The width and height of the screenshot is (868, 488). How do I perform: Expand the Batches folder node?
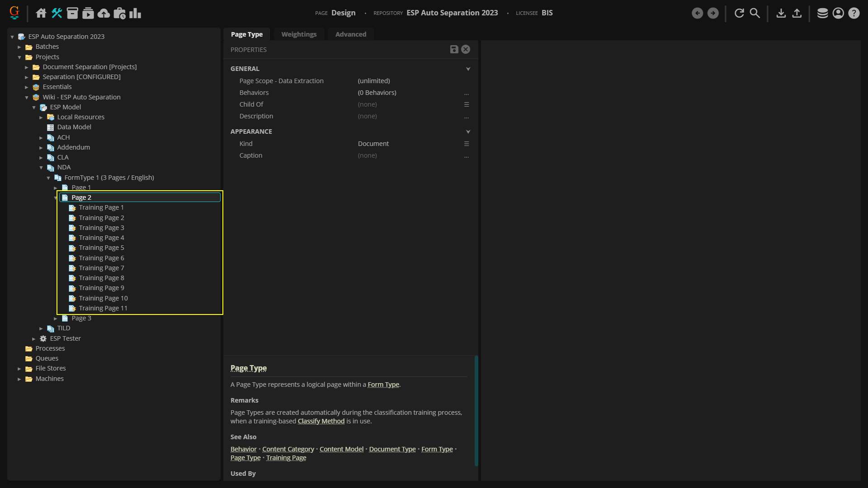19,47
